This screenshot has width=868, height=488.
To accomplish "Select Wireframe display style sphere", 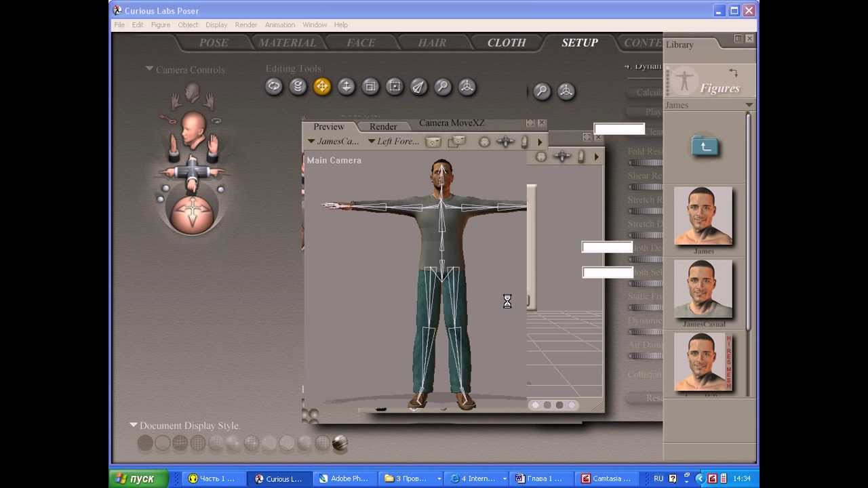I will (180, 443).
